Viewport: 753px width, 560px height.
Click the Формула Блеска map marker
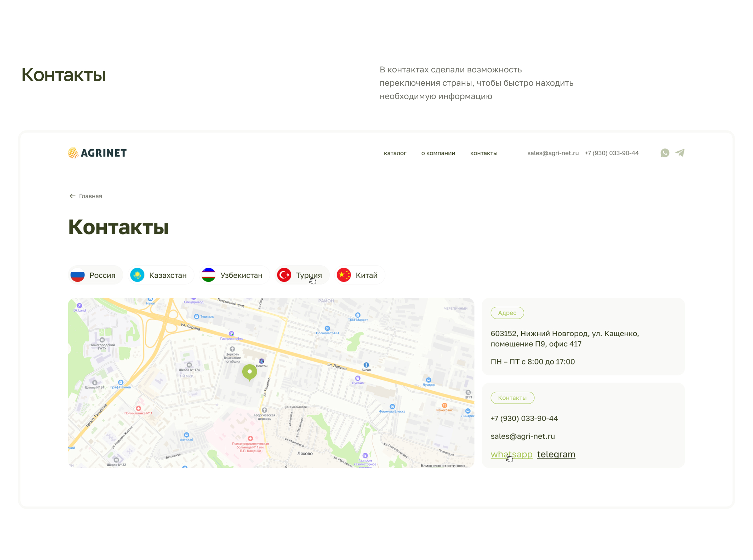[x=392, y=407]
